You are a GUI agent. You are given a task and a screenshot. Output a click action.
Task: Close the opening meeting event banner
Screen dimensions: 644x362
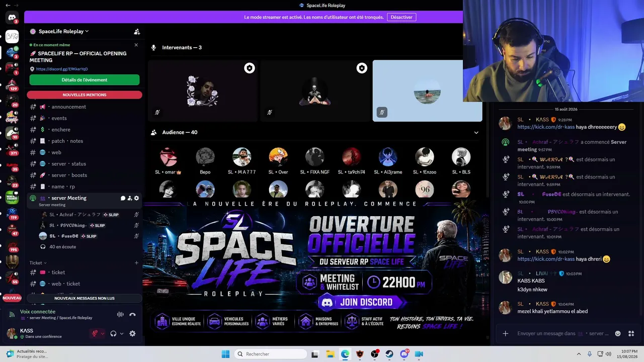(x=136, y=45)
